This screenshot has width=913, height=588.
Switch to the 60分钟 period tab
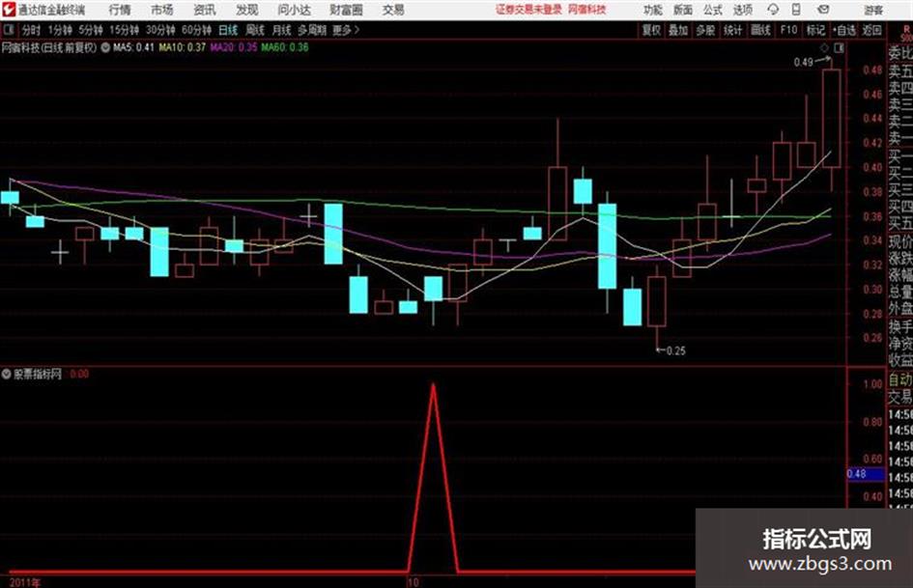click(x=196, y=30)
